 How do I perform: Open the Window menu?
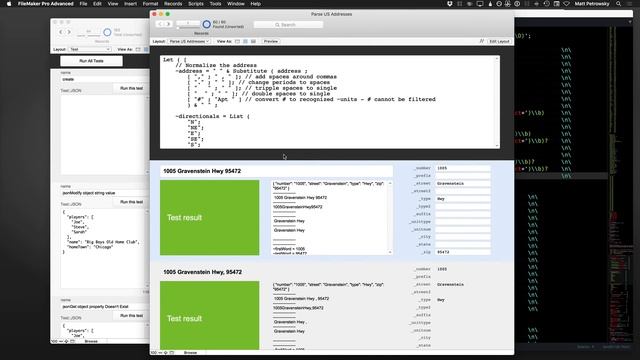click(236, 4)
